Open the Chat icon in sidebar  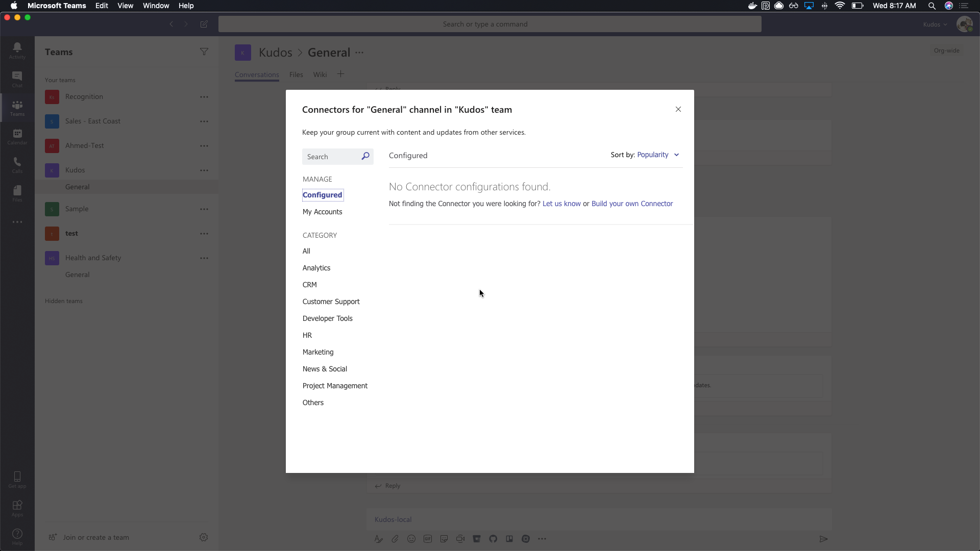tap(17, 79)
